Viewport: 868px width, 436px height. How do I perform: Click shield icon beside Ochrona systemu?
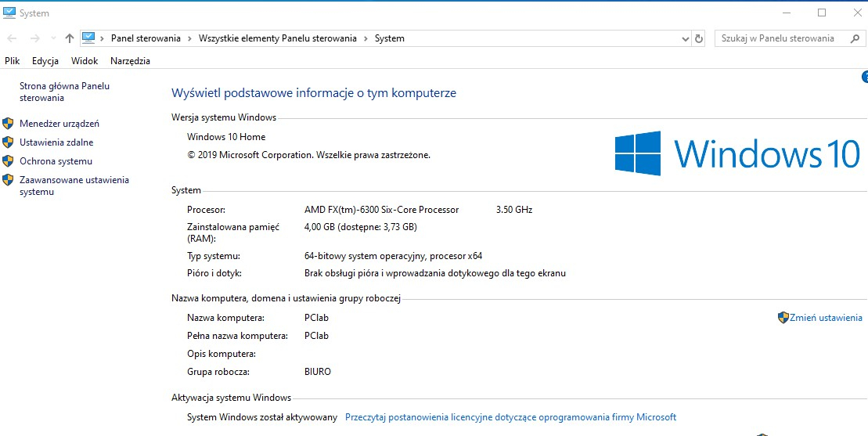[8, 161]
